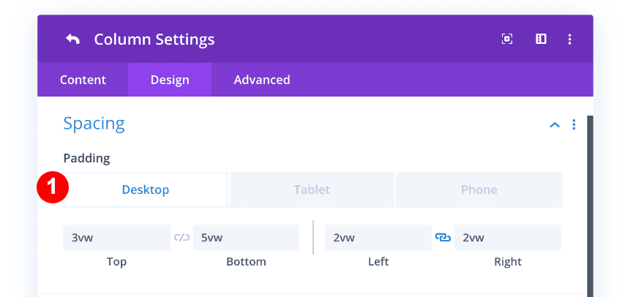This screenshot has height=297, width=644.
Task: Switch padding to Tablet view
Action: point(312,189)
